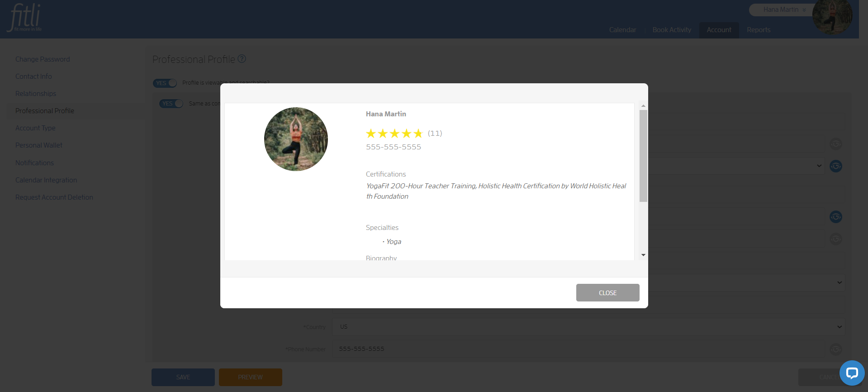The height and width of the screenshot is (392, 868).
Task: Open the live chat bubble icon
Action: tap(852, 373)
